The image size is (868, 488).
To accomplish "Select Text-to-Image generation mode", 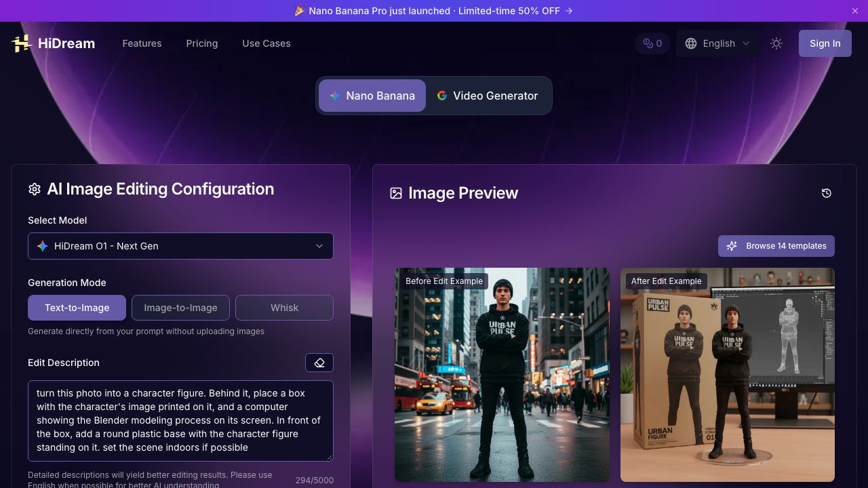I will (x=77, y=308).
